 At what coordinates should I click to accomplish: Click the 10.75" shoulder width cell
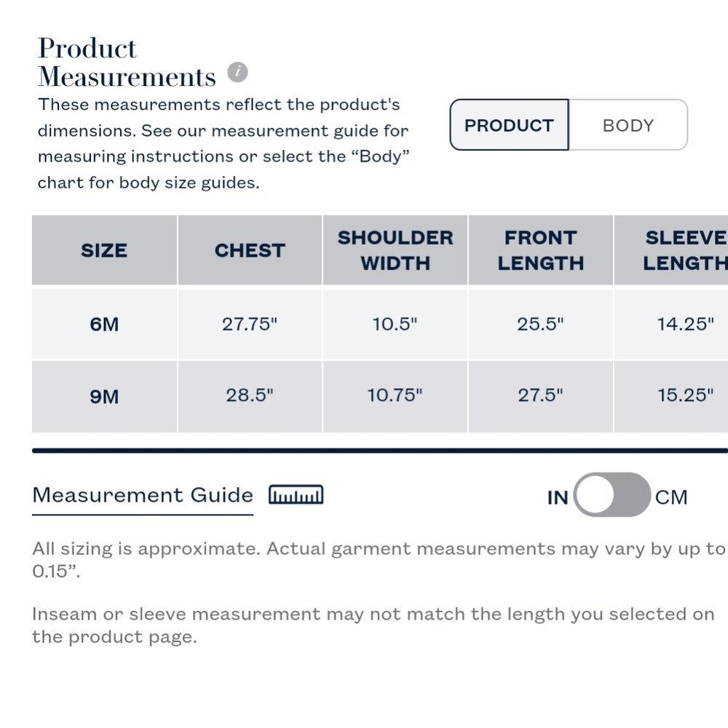[395, 395]
